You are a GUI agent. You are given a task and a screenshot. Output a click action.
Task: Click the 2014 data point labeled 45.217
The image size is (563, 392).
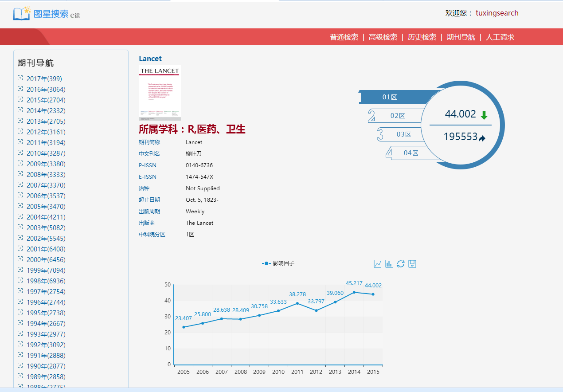(x=354, y=292)
